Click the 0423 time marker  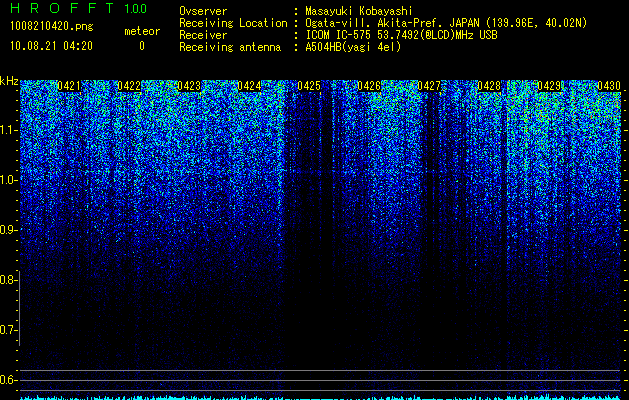point(189,86)
